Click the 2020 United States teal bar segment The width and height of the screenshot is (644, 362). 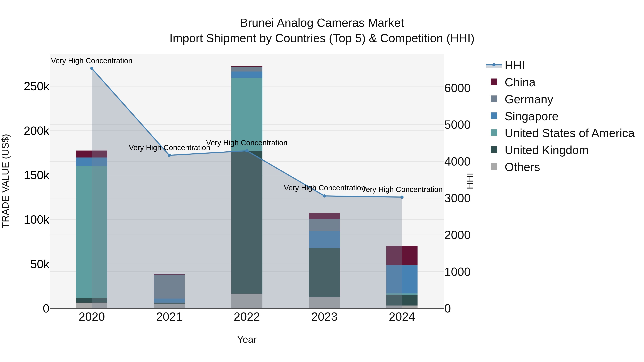click(x=92, y=232)
